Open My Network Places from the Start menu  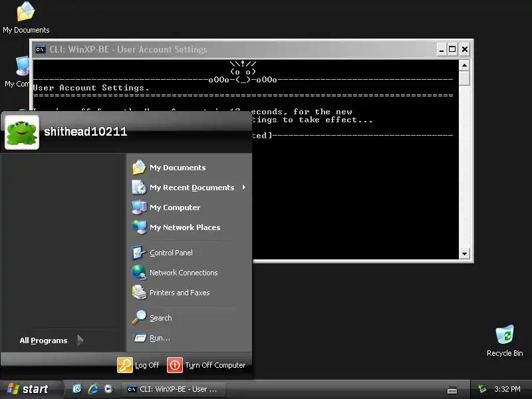click(189, 227)
